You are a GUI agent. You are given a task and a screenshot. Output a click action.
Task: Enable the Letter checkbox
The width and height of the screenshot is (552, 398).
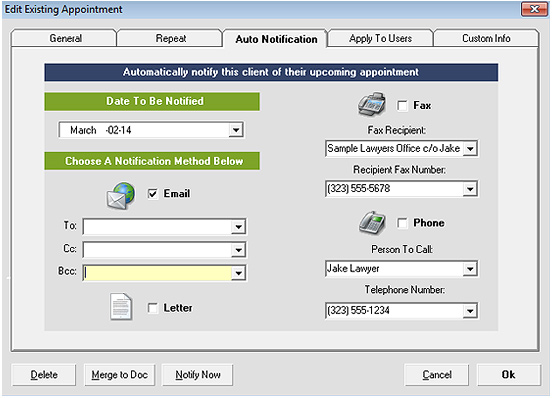click(x=153, y=308)
